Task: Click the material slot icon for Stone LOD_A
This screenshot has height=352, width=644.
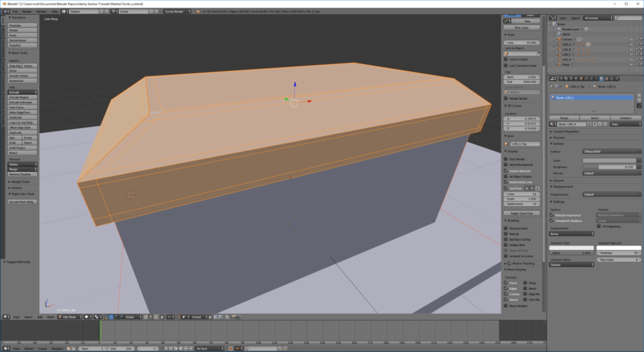Action: 554,98
